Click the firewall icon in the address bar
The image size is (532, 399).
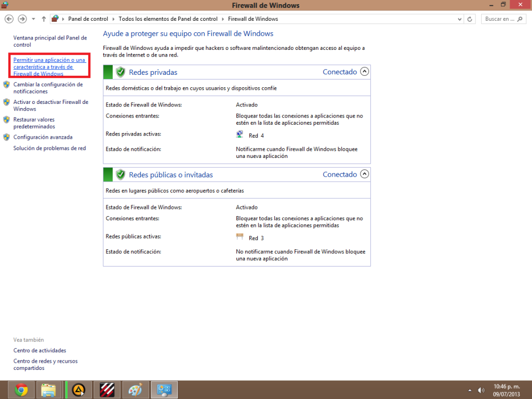coord(55,19)
